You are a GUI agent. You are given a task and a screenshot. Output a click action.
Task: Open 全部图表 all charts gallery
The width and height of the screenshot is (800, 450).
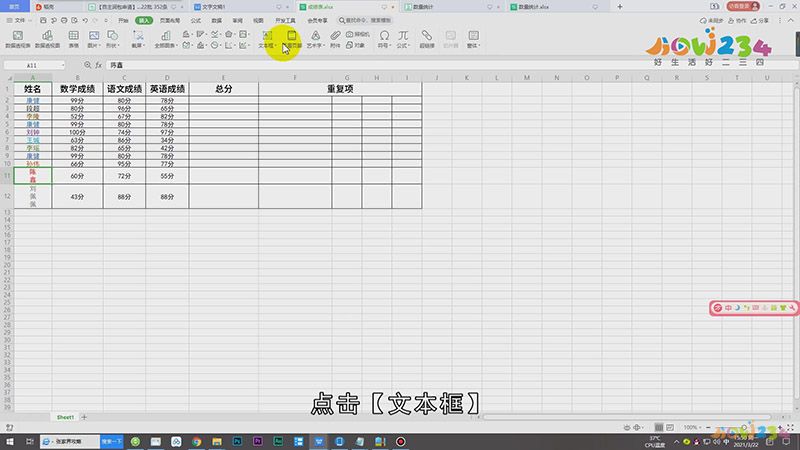[x=166, y=39]
